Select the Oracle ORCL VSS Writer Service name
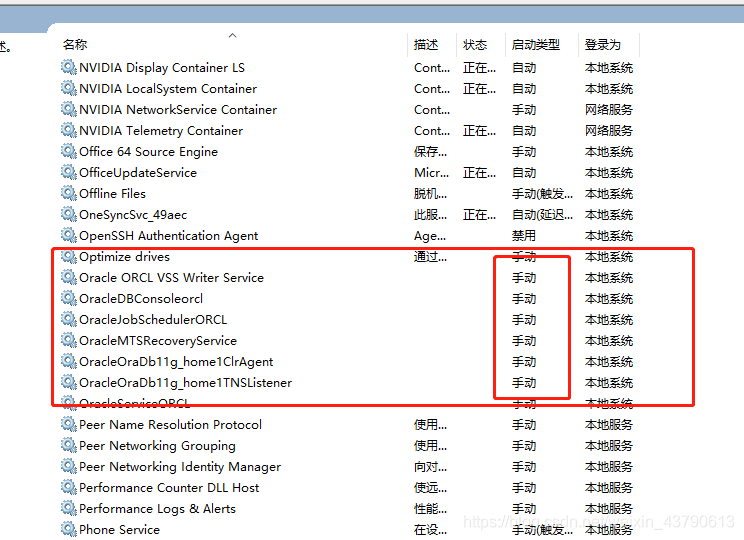This screenshot has height=540, width=744. click(171, 278)
